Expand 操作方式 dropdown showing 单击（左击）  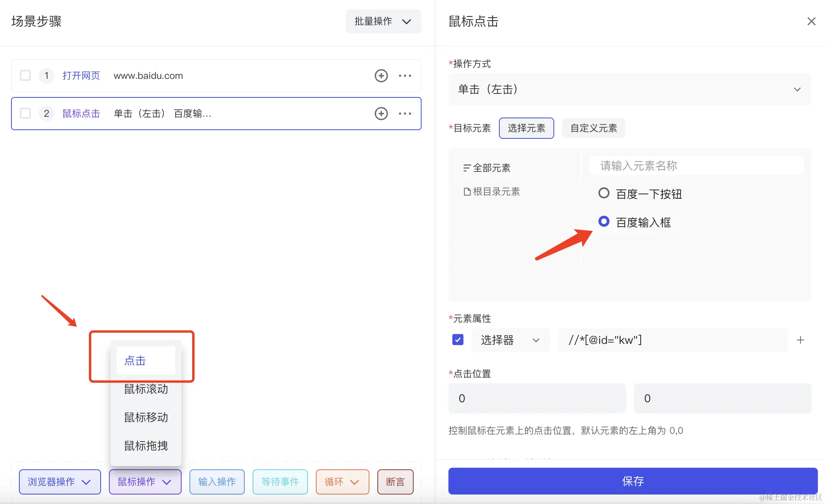point(629,90)
